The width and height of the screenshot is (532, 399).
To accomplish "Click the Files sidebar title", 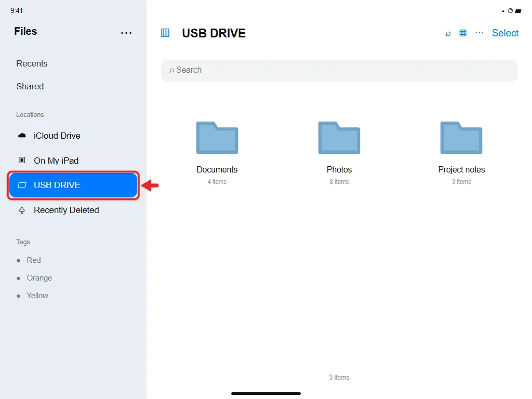I will point(25,31).
